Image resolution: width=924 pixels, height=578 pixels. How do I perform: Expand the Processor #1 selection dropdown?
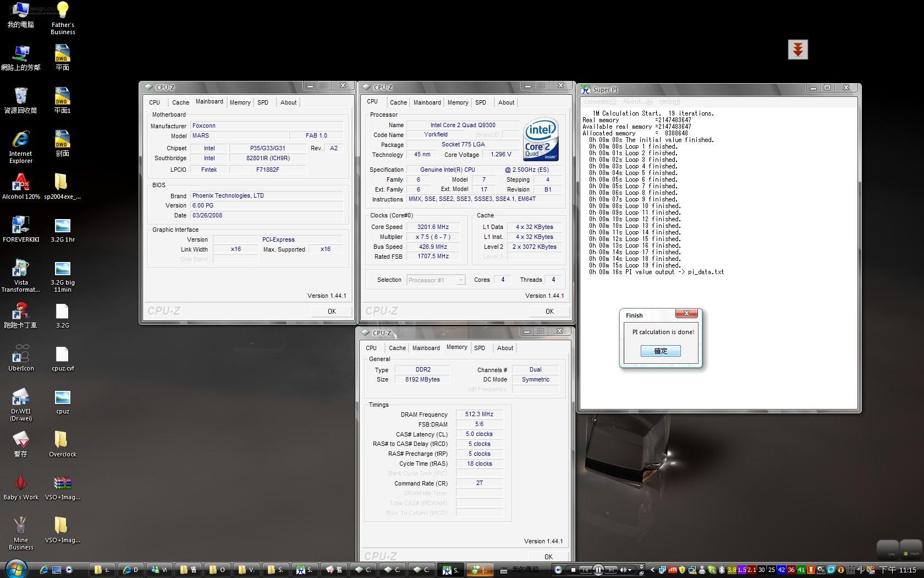pos(461,280)
